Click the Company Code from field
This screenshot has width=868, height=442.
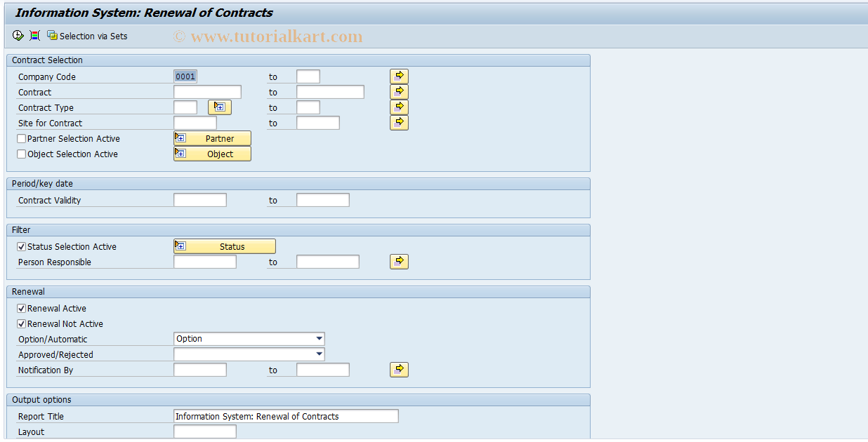[x=185, y=76]
